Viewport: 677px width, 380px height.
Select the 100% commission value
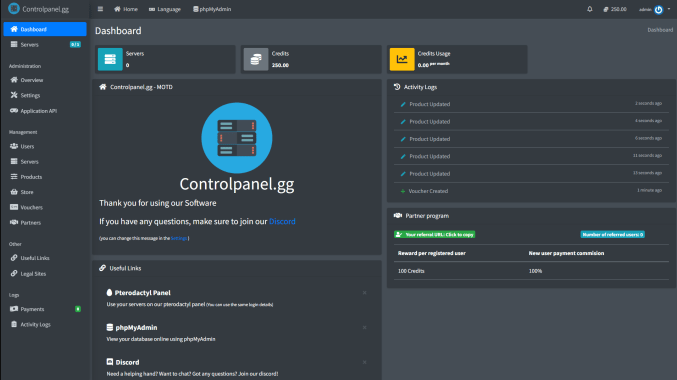535,271
